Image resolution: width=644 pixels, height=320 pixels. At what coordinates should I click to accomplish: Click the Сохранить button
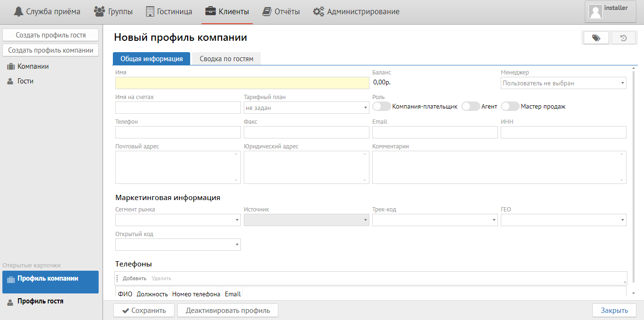(x=144, y=311)
